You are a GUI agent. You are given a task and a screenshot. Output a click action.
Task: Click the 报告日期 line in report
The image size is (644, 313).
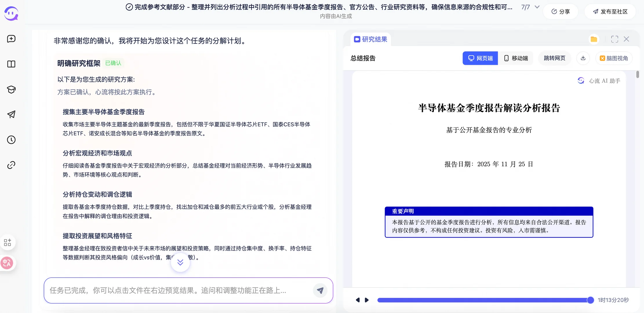489,164
